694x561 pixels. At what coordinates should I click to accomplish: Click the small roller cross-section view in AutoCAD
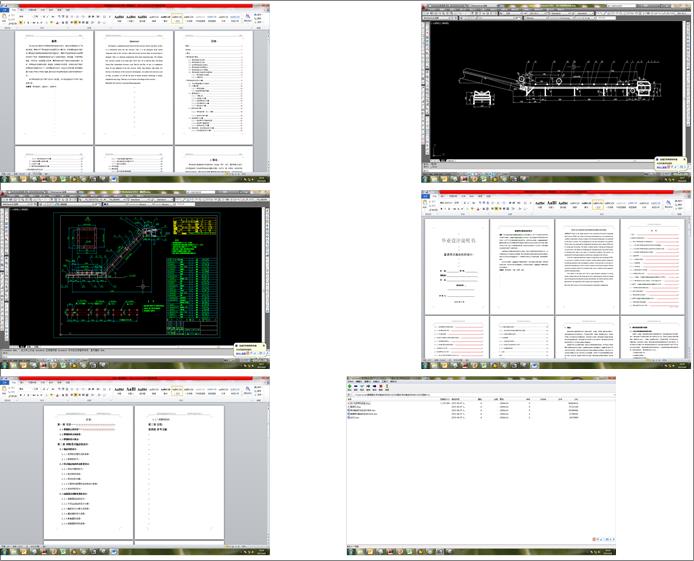483,98
